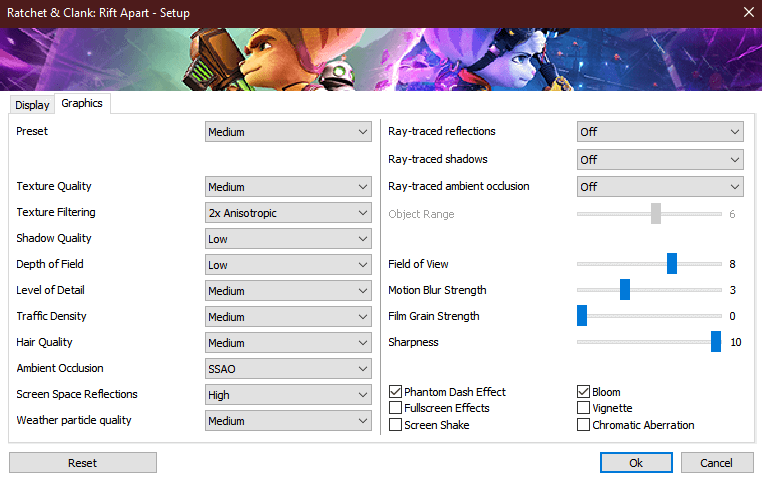Open the Traffic Density dropdown
The image size is (762, 483).
click(288, 317)
